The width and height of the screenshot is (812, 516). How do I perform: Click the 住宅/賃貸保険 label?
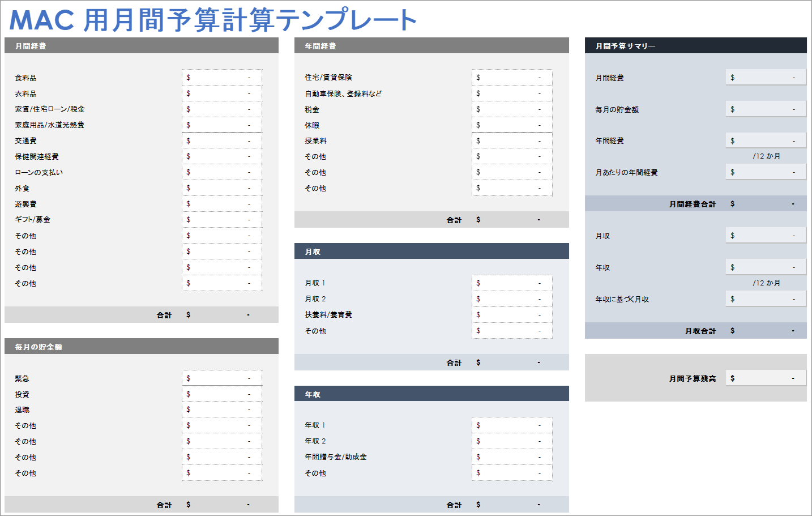[x=328, y=78]
